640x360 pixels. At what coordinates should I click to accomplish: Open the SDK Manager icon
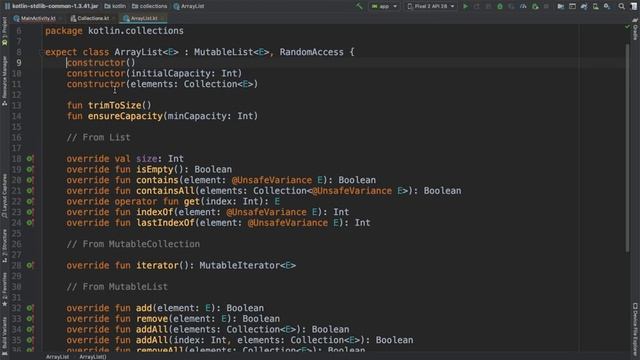coord(607,6)
